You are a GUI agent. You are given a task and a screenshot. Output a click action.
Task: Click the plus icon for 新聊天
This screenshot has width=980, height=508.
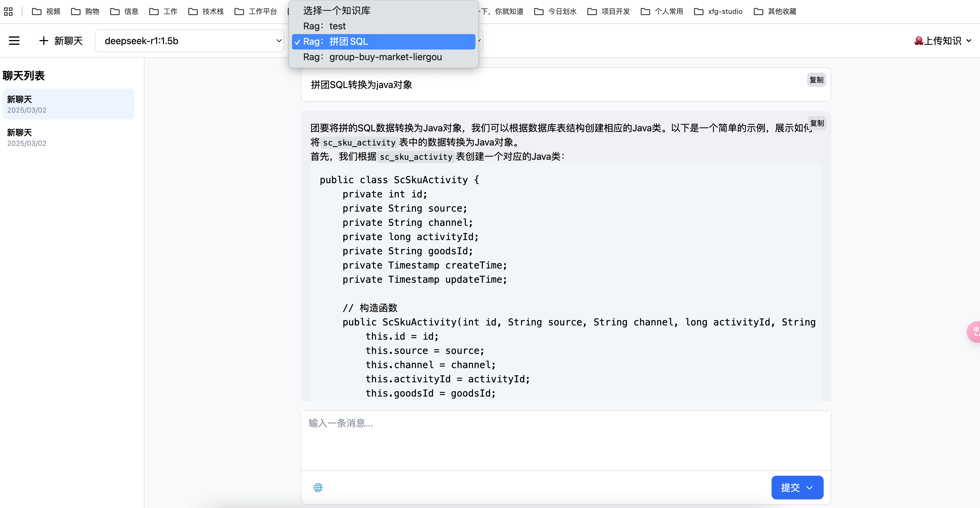coord(44,40)
